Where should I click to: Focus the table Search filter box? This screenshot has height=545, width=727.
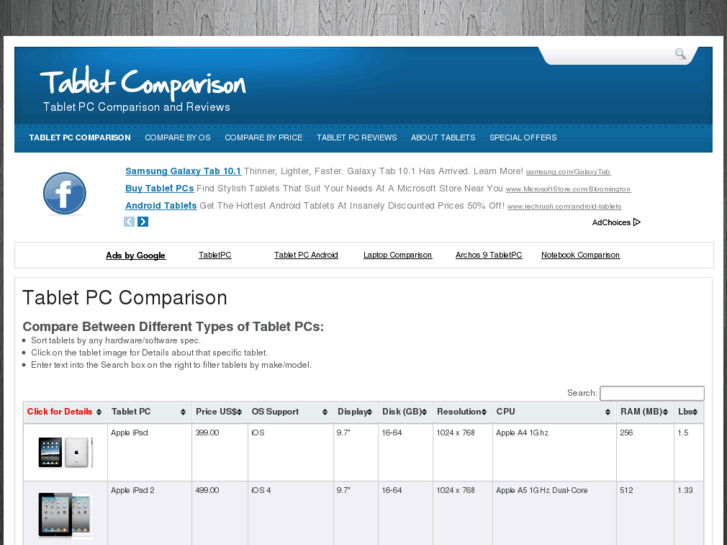pos(652,393)
